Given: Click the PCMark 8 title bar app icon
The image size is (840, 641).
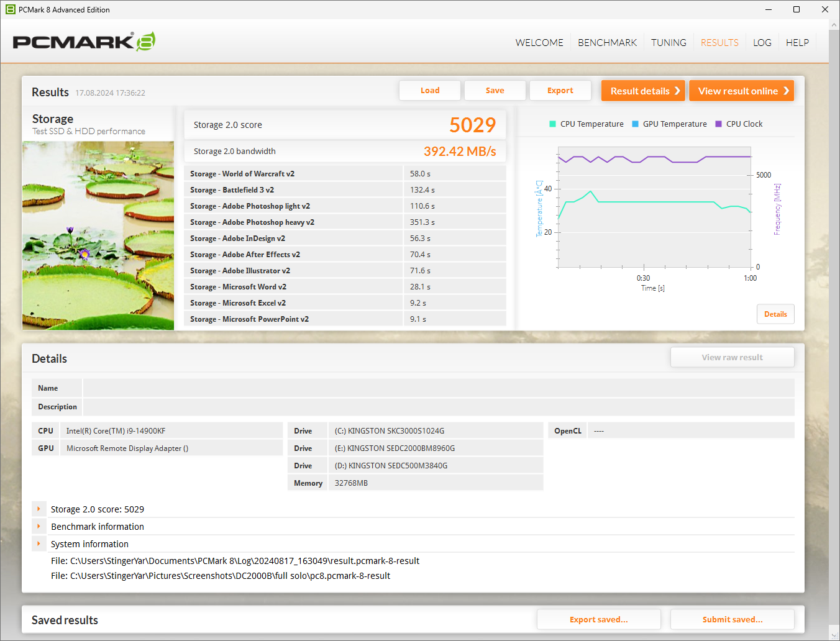Looking at the screenshot, I should [10, 9].
